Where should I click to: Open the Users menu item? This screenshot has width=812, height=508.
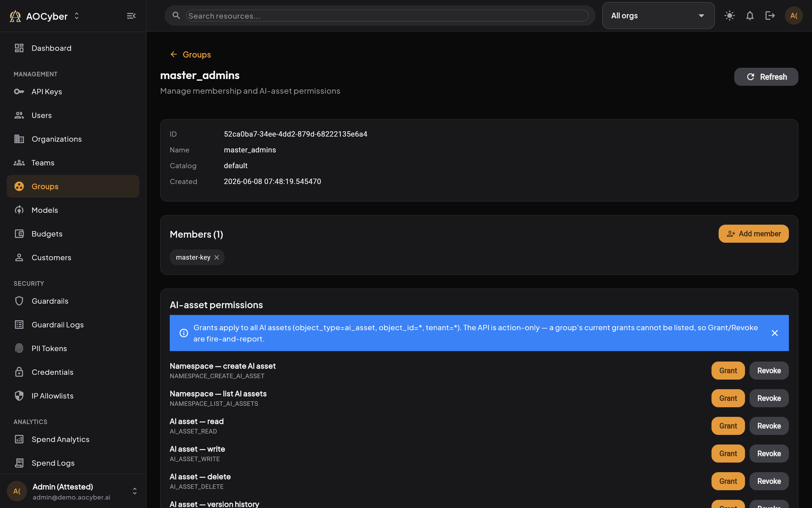[73, 115]
